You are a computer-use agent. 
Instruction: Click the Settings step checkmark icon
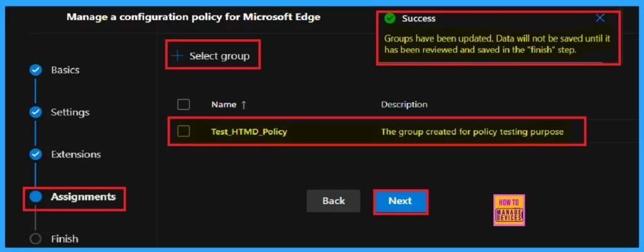tap(36, 112)
